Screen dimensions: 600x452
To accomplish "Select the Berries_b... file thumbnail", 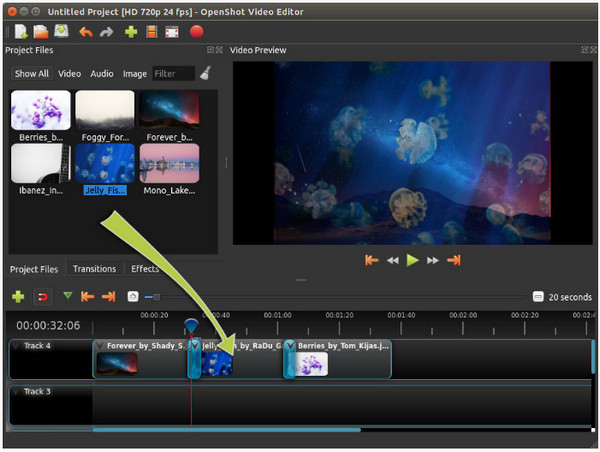I will 41,110.
